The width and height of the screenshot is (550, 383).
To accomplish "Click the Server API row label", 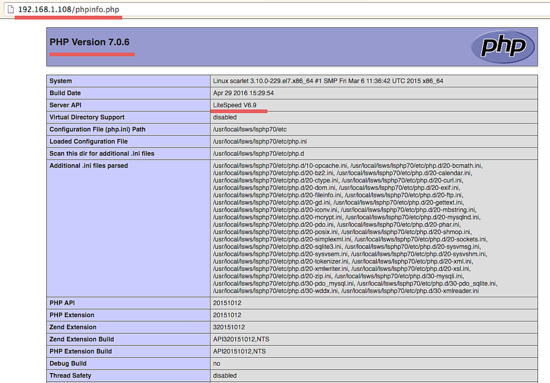I will (66, 105).
